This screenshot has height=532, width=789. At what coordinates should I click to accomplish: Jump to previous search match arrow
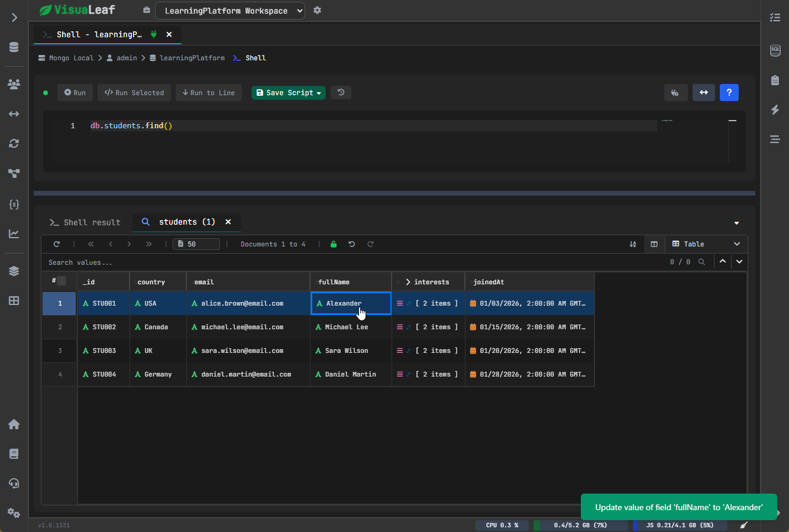click(723, 261)
